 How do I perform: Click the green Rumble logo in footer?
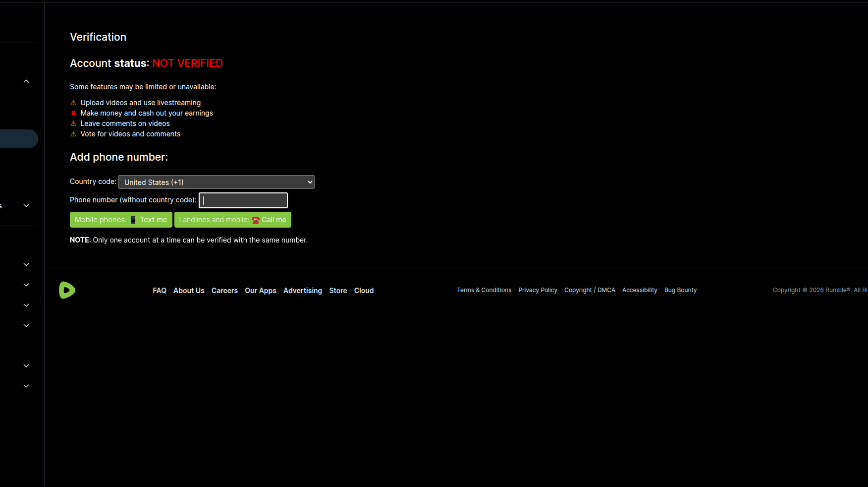[67, 290]
